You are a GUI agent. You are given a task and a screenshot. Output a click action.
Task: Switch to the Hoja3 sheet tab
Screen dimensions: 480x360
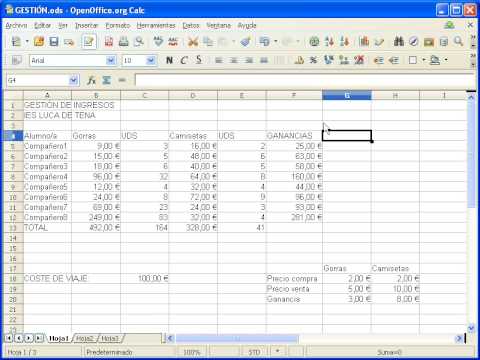pyautogui.click(x=110, y=338)
